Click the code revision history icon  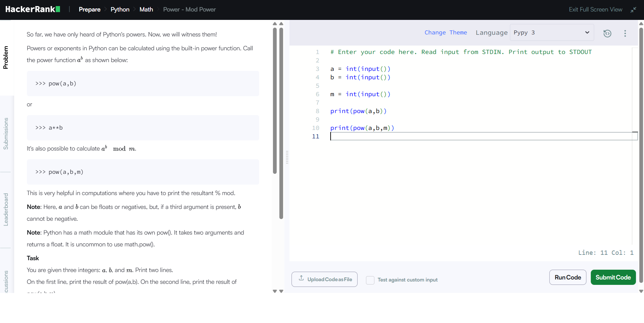point(608,33)
